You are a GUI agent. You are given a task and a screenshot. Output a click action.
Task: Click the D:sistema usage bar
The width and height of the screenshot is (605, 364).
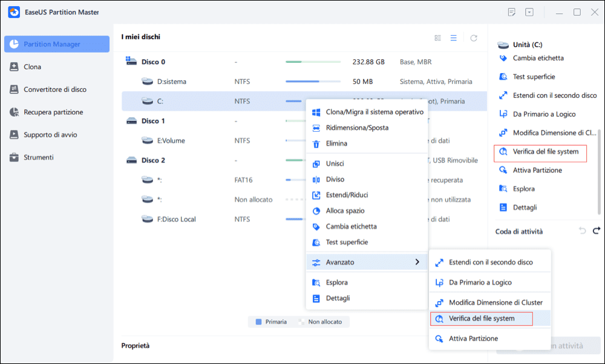[313, 82]
